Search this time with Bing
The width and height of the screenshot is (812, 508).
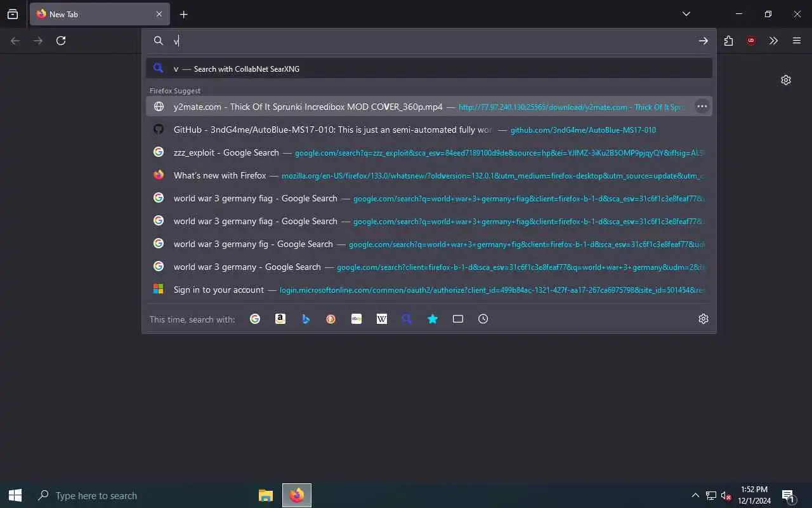click(306, 319)
